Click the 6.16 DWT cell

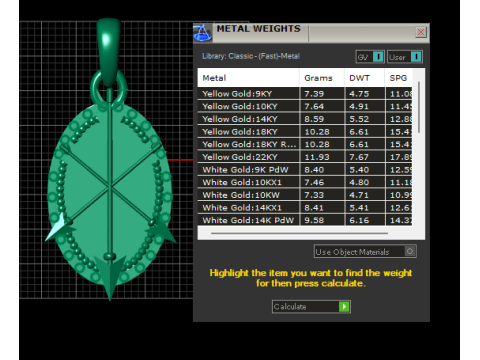click(x=365, y=220)
